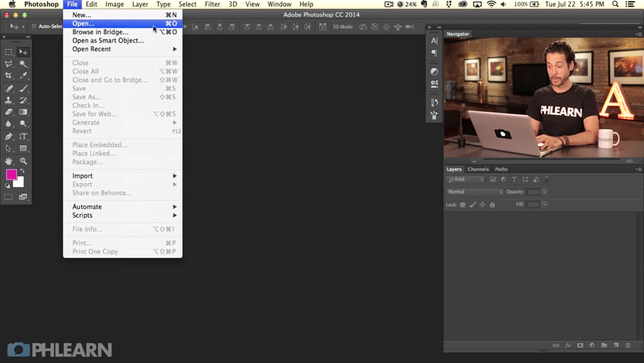Swap foreground and background colors
The height and width of the screenshot is (363, 644).
pos(23,171)
